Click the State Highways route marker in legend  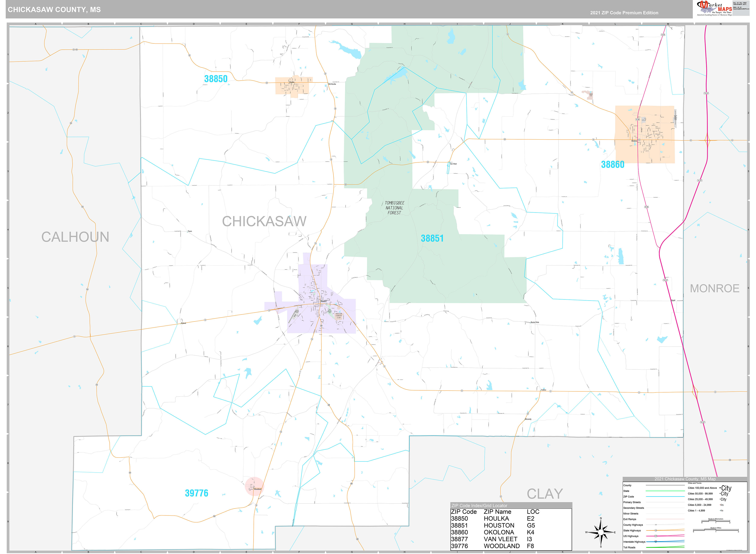656,531
